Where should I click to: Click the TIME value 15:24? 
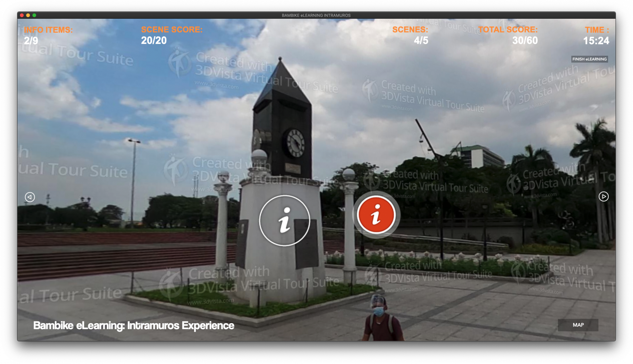[x=596, y=40]
